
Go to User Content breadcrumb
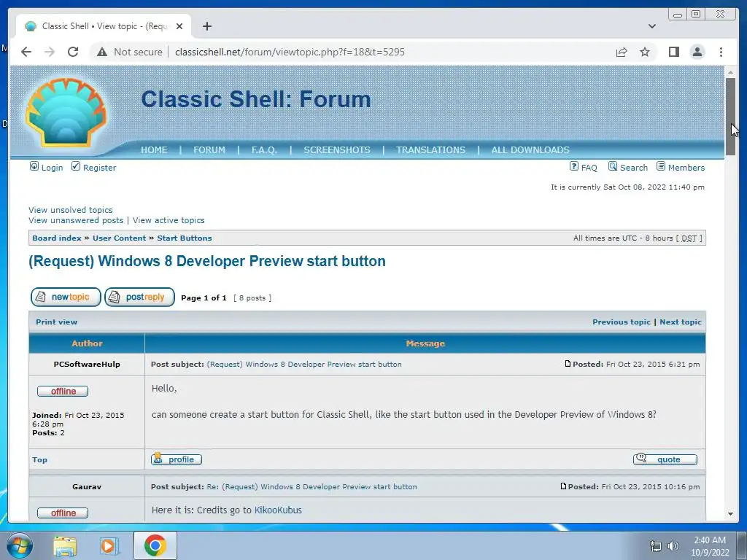tap(119, 238)
